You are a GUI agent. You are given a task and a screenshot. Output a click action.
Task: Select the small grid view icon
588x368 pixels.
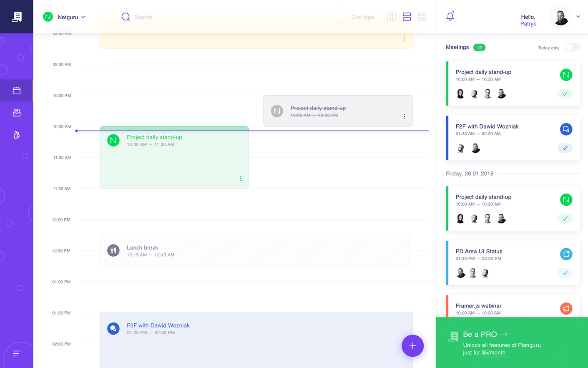click(422, 17)
